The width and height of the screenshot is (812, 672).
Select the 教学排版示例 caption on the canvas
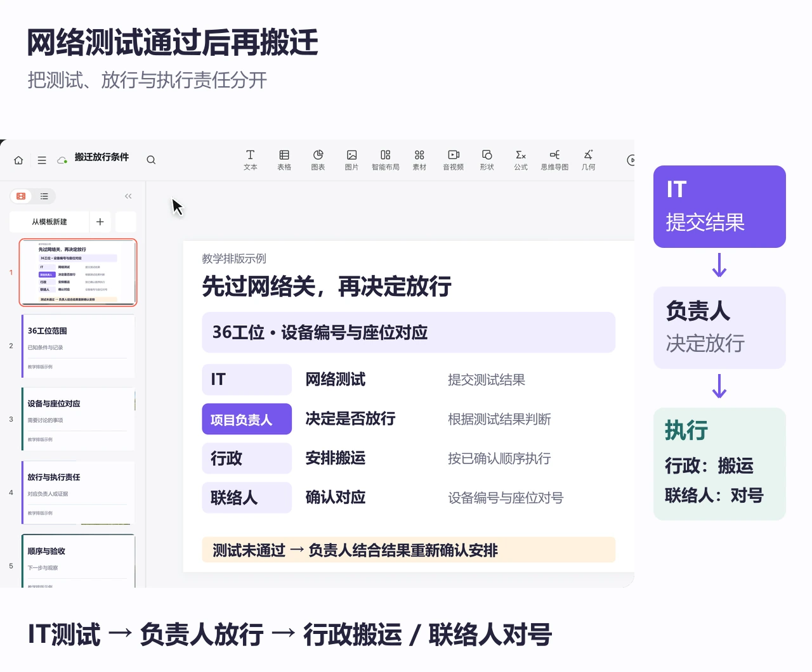coord(234,259)
